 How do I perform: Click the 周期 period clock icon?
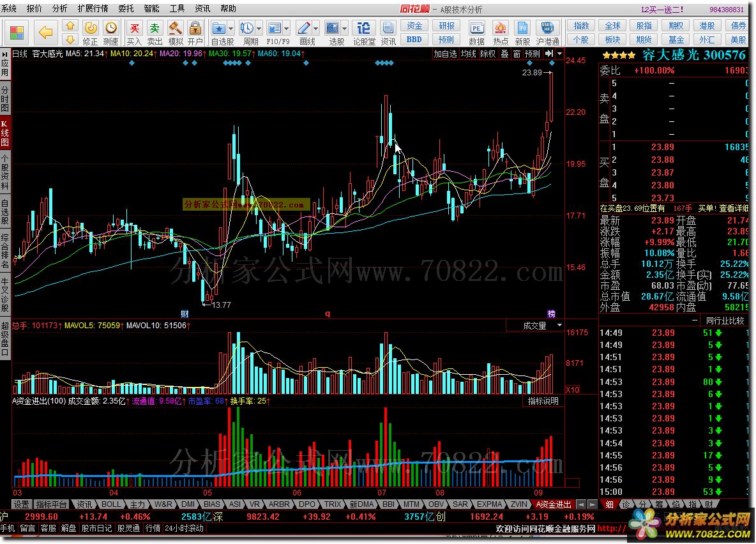247,29
